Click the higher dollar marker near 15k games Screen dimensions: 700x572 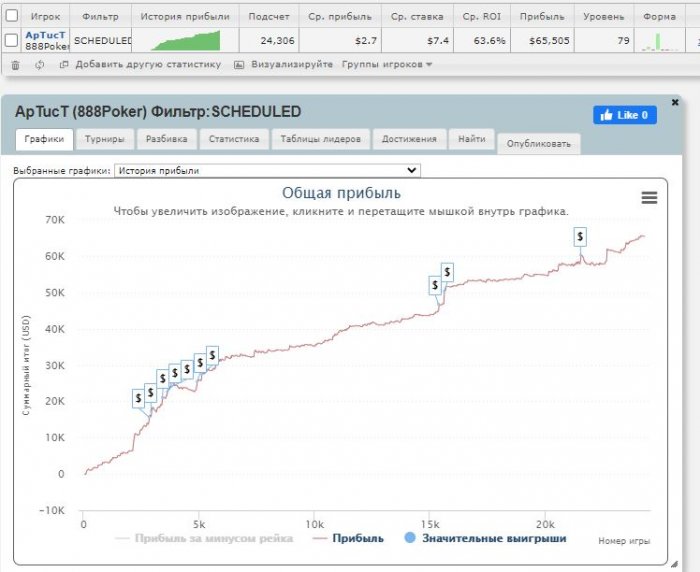click(x=447, y=272)
